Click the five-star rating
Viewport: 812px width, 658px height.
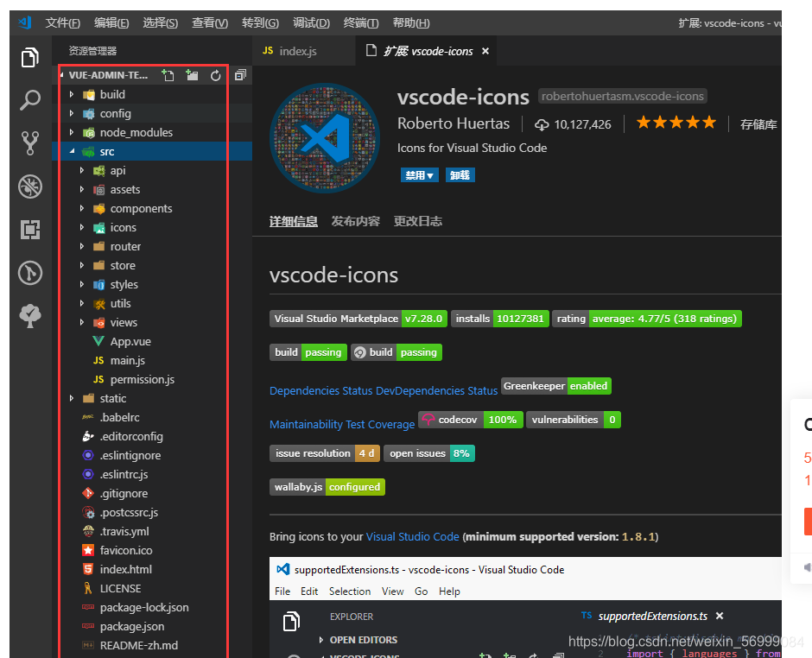(676, 123)
